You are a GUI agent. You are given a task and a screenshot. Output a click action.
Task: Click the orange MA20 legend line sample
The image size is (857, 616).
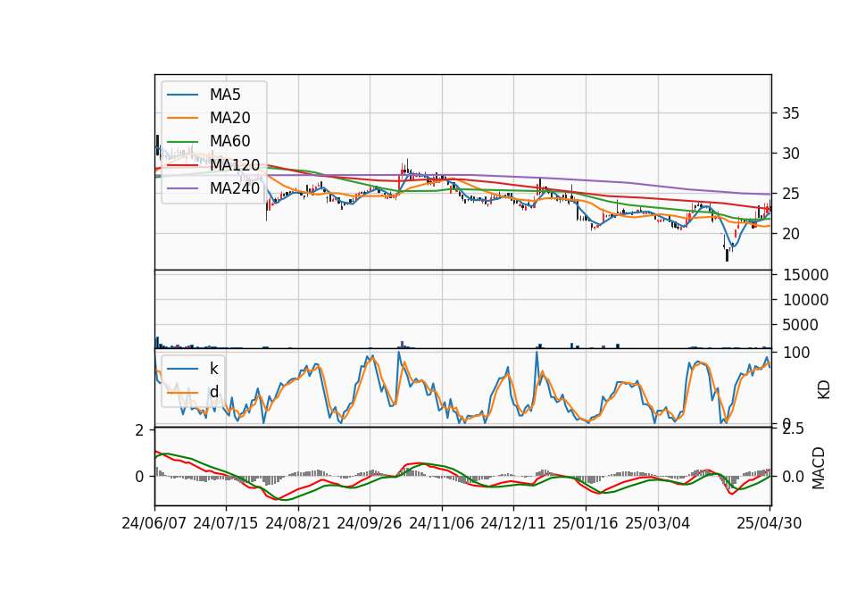point(182,118)
